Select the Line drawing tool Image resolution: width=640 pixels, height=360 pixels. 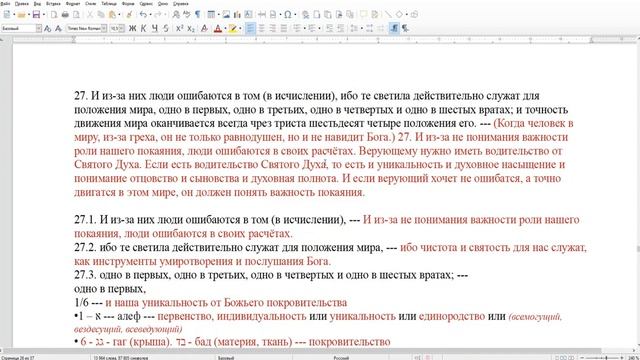pyautogui.click(x=388, y=15)
